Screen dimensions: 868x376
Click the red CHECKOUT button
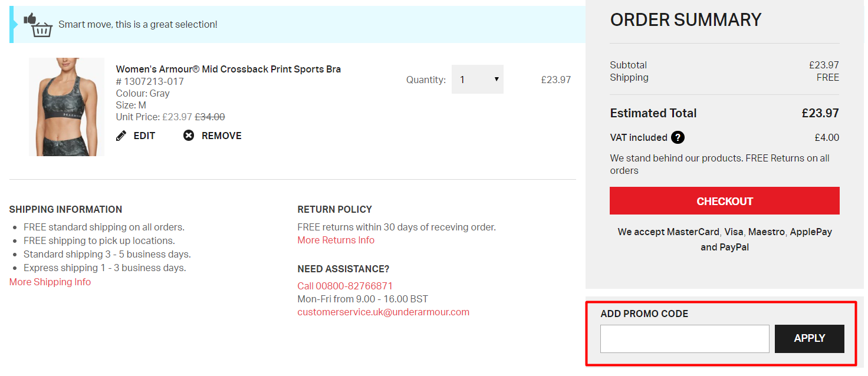(724, 200)
